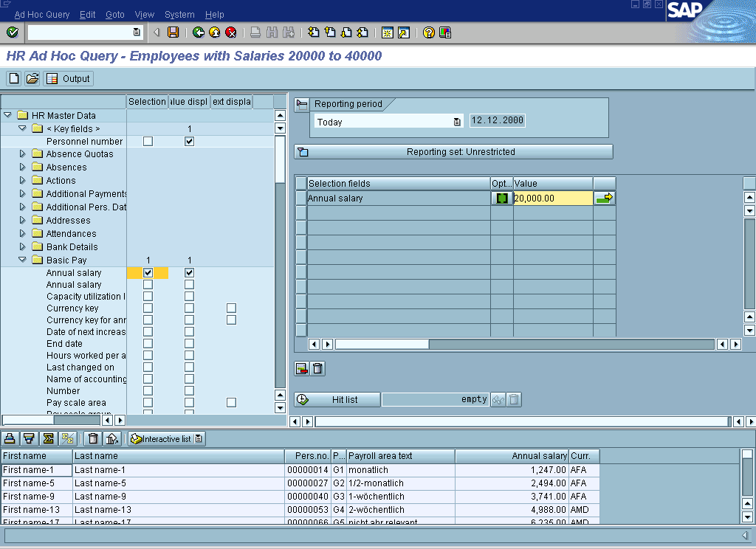
Task: Click the print icon in the results toolbar
Action: click(10, 438)
